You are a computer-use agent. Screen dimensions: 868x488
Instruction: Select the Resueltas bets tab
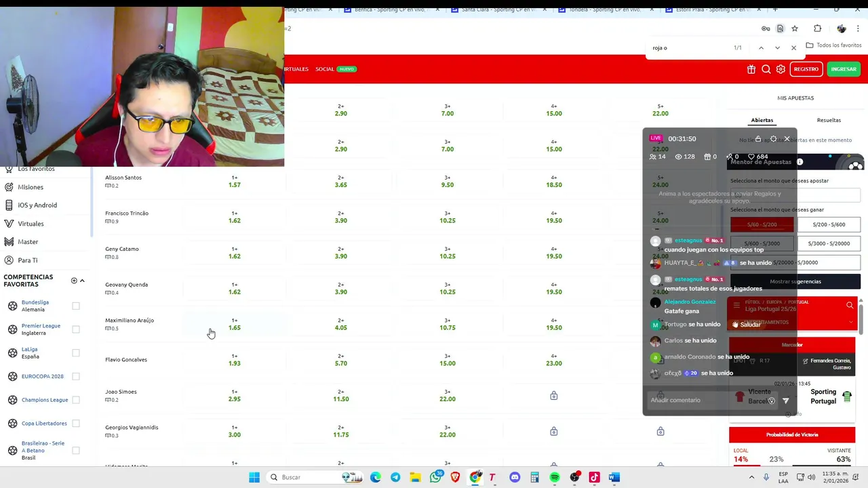pyautogui.click(x=829, y=120)
